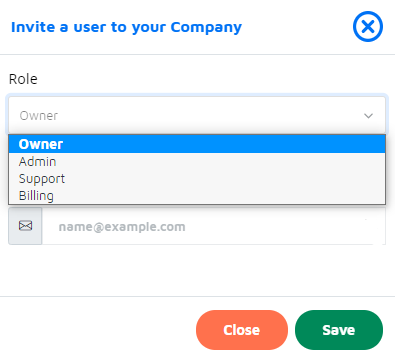The height and width of the screenshot is (361, 395).
Task: Click the placeholder text inside the email field
Action: (x=122, y=227)
